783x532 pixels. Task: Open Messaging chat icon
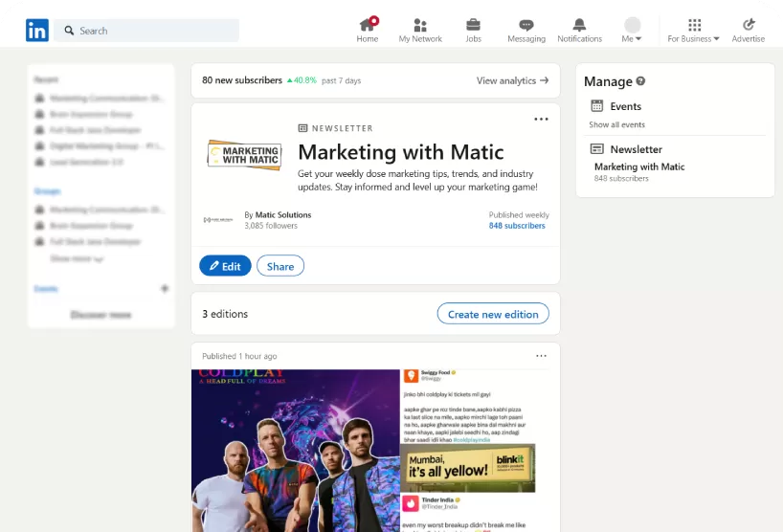[526, 30]
